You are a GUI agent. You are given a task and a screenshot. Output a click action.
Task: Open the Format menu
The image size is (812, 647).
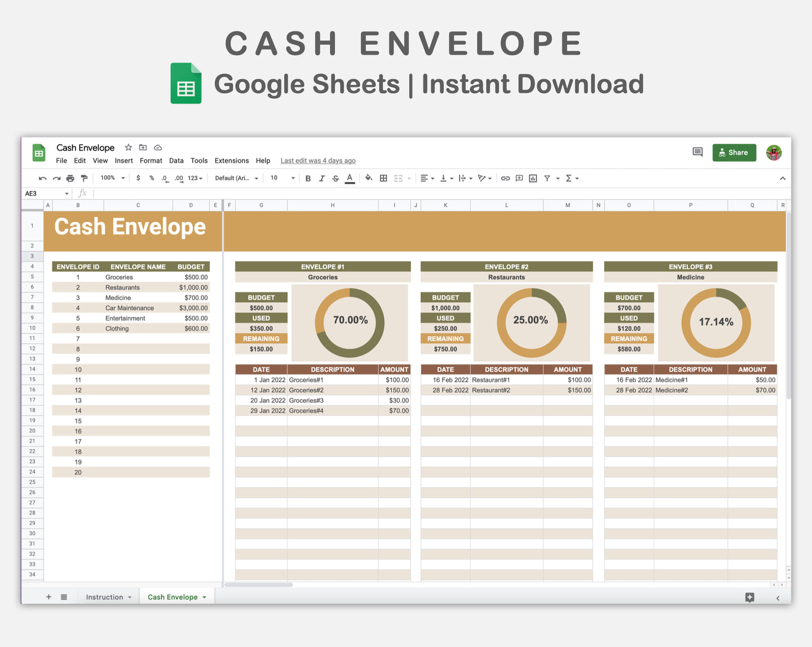tap(151, 161)
